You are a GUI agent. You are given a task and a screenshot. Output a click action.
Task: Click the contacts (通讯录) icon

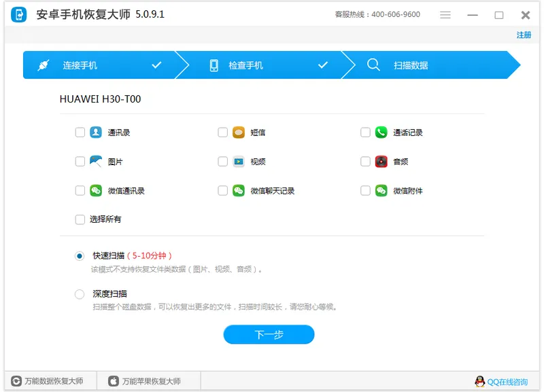click(96, 132)
